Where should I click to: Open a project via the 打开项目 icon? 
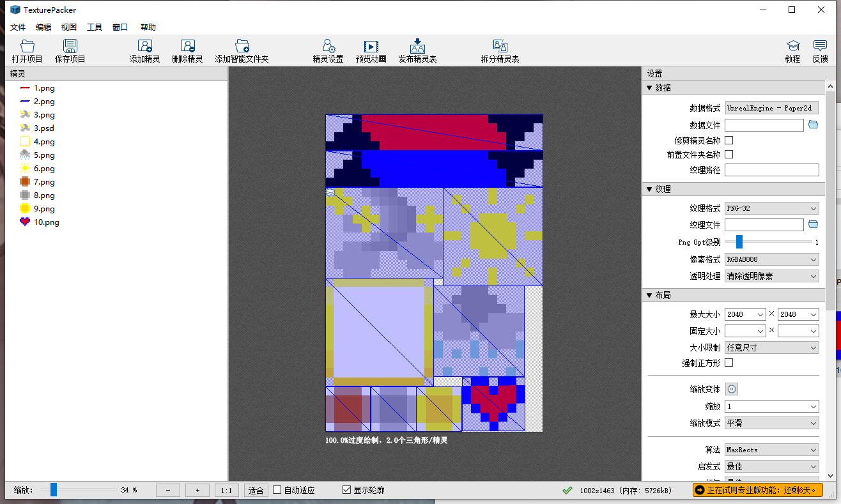click(x=26, y=50)
